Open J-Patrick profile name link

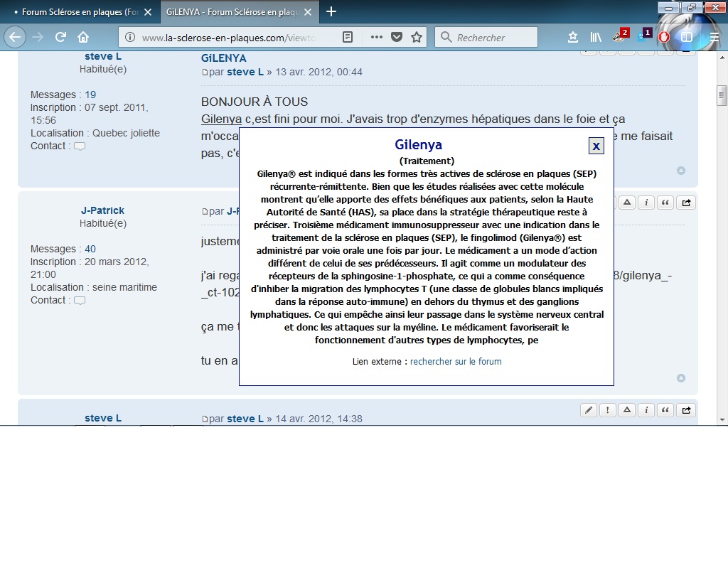(x=102, y=210)
